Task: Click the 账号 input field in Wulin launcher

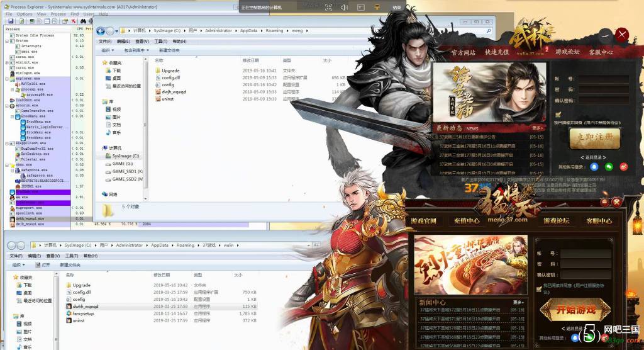Action: (603, 79)
